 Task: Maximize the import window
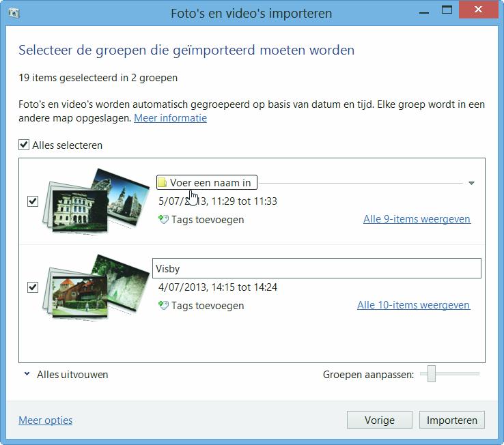[447, 10]
